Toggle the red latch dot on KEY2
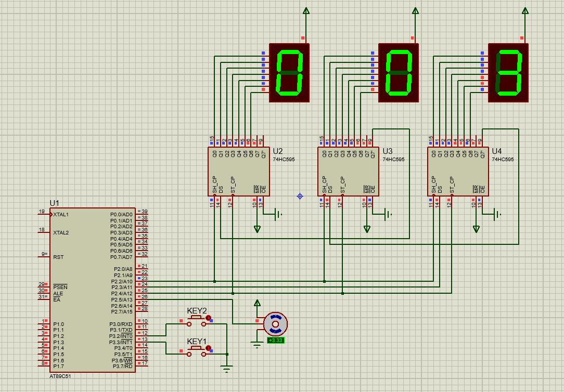Screen dimensions: 564x392 208,318
